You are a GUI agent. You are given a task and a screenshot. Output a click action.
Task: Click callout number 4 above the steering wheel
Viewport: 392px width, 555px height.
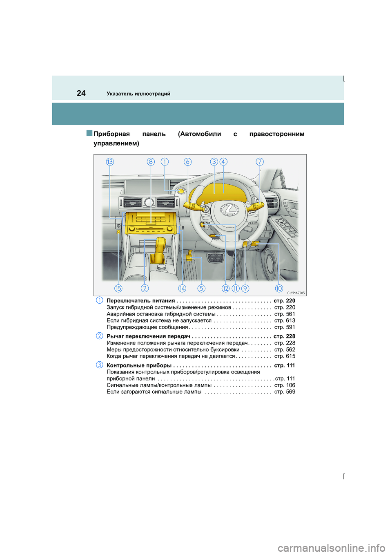223,162
